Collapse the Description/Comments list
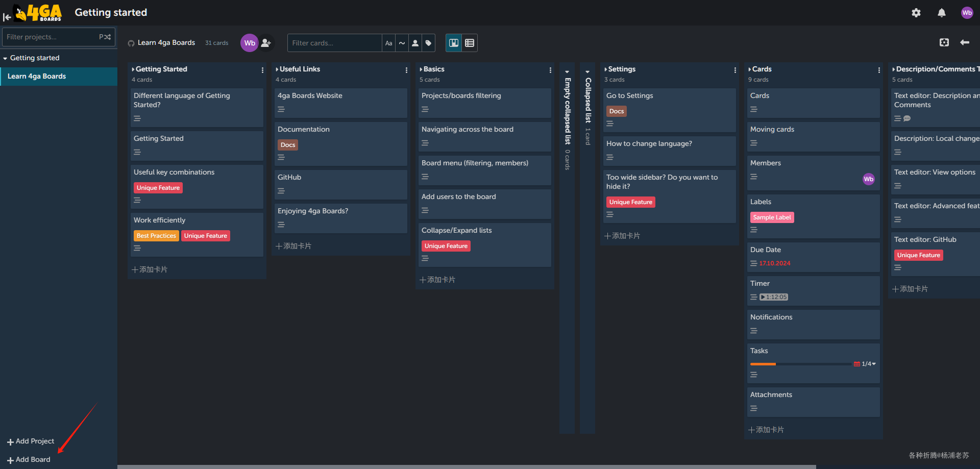 894,69
